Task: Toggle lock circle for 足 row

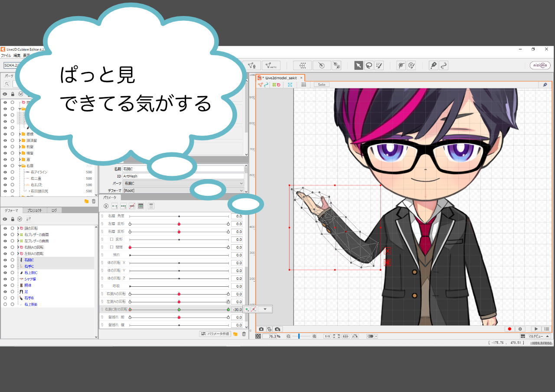Action: (x=12, y=292)
